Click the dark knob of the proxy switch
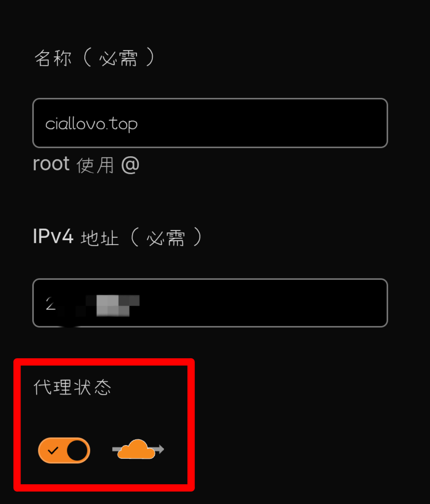 (x=77, y=450)
